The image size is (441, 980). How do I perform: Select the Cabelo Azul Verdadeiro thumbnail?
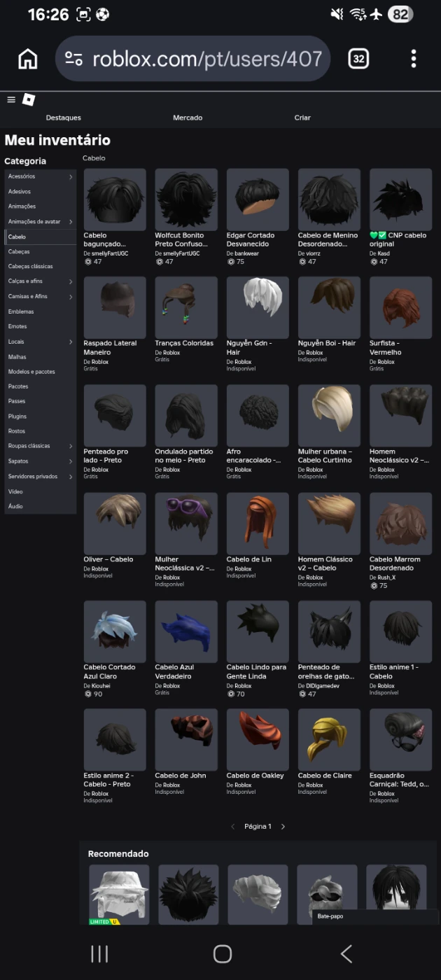186,631
